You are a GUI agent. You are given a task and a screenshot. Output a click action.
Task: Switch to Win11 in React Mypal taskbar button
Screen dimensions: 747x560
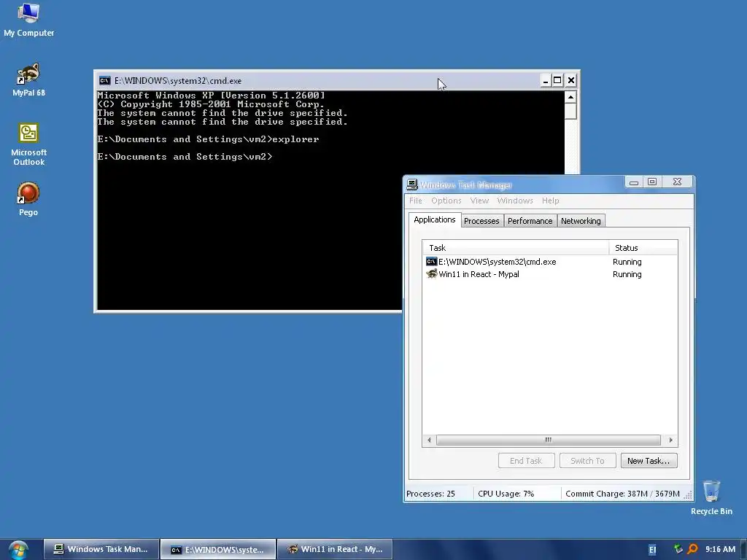point(335,549)
